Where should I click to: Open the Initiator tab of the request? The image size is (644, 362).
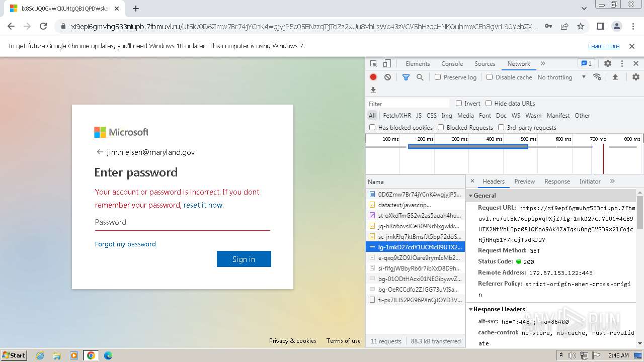click(590, 181)
